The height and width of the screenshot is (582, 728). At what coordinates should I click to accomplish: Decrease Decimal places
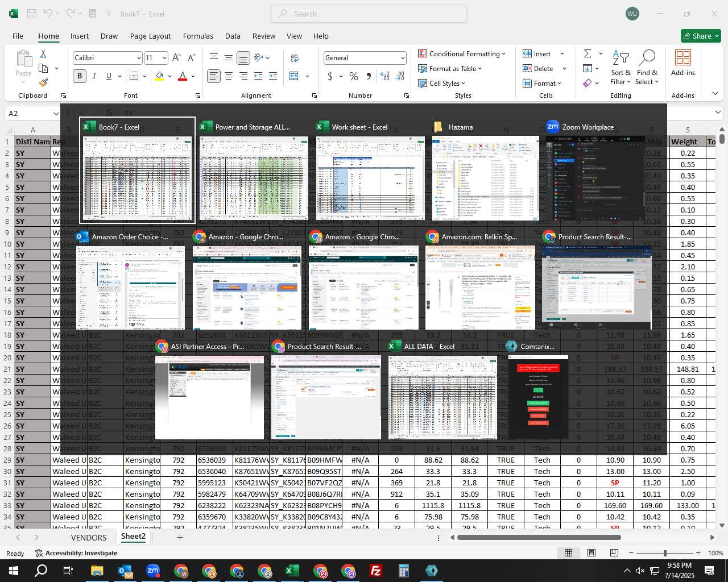click(x=400, y=76)
